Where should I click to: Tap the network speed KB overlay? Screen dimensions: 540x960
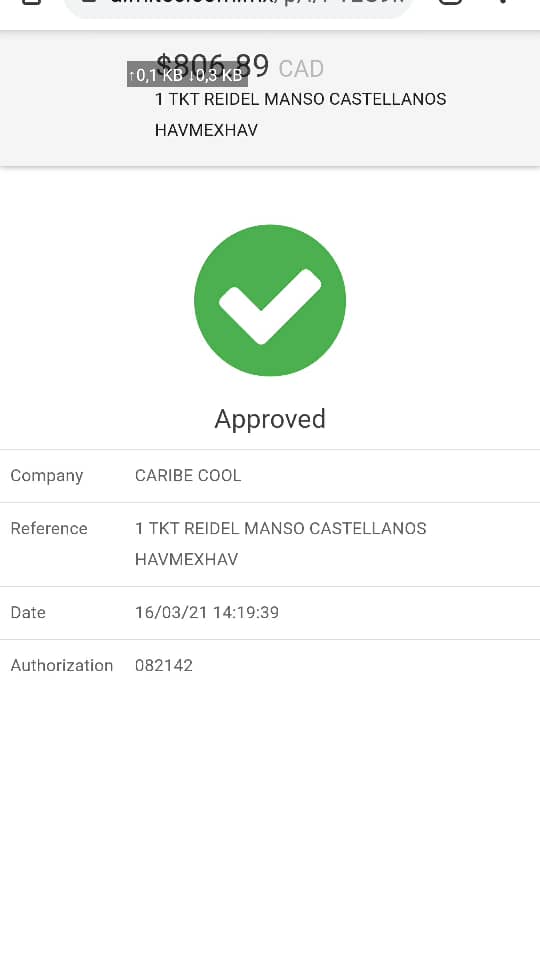(x=187, y=75)
